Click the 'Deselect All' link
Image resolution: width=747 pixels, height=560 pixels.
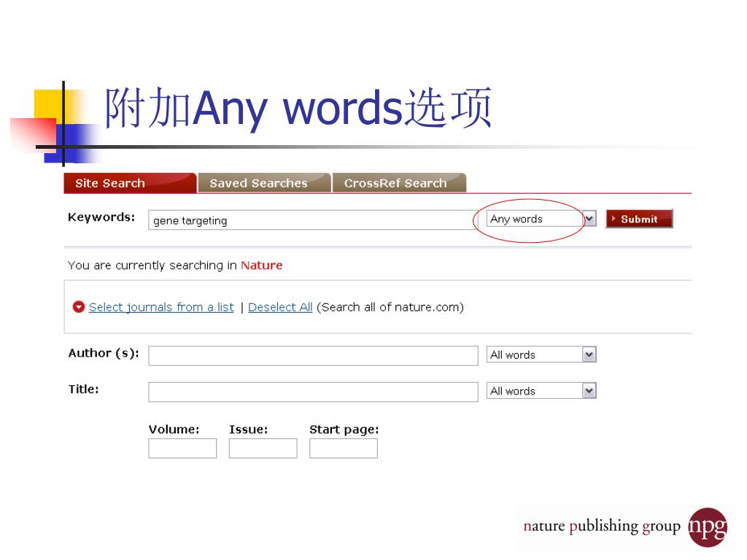pos(280,308)
